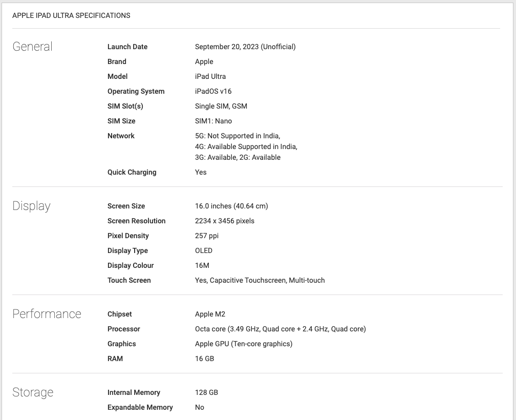The image size is (516, 420).
Task: Click the SIM Size label
Action: tap(121, 121)
